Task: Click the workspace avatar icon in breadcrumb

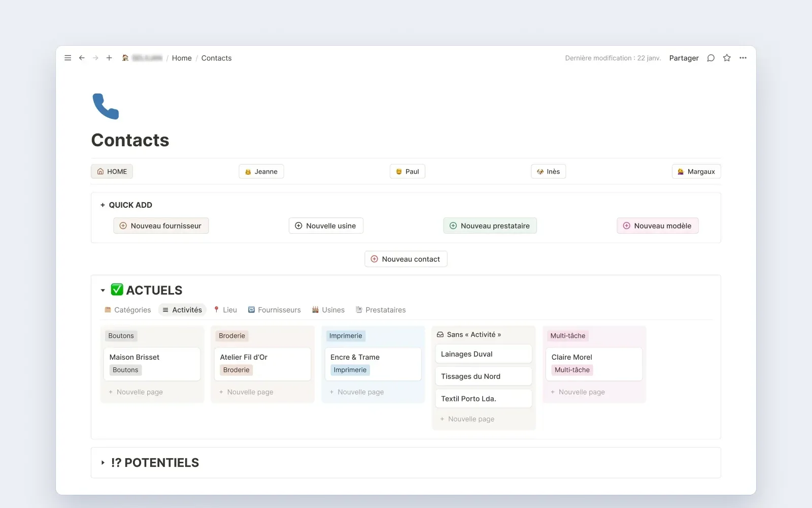Action: tap(125, 58)
